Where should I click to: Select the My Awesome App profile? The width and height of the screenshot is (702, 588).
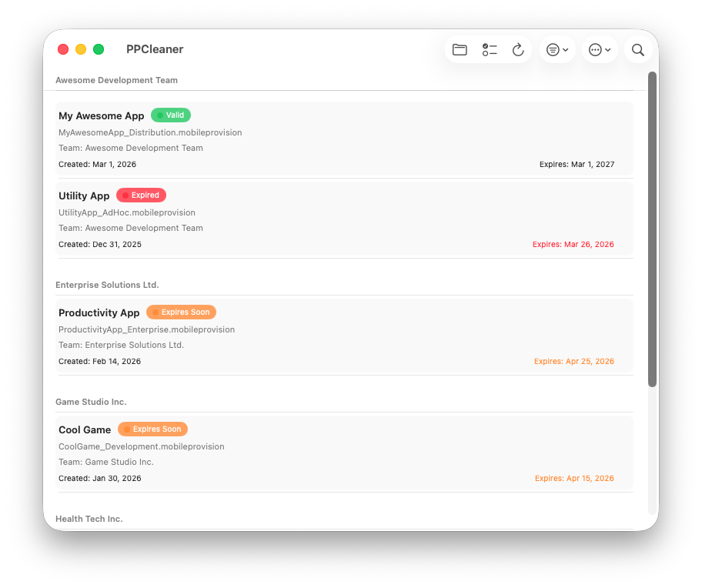(x=343, y=139)
